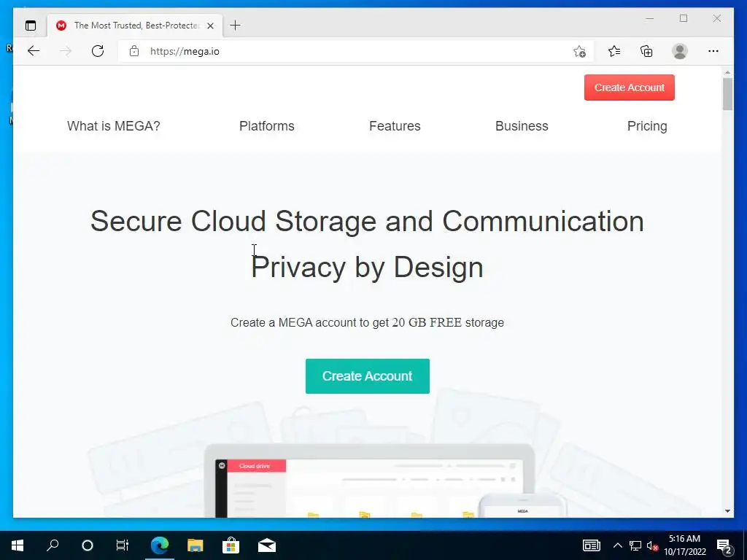Click the 'Privacy by Design' heading
Image resolution: width=747 pixels, height=560 pixels.
(368, 267)
